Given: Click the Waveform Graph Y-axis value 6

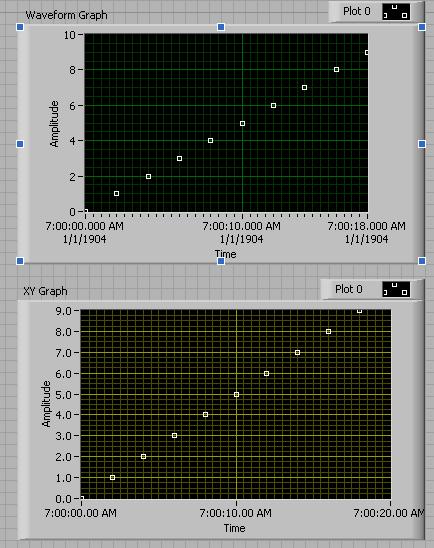Looking at the screenshot, I should pos(72,106).
